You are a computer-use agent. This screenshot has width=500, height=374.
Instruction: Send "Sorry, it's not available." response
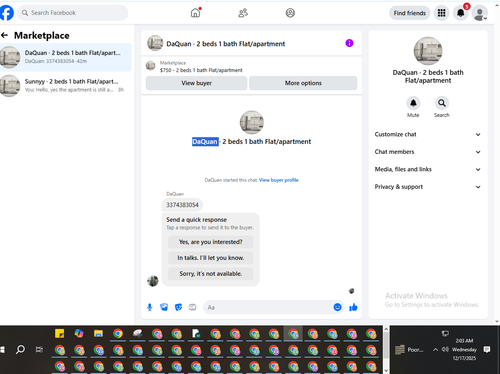coord(211,274)
